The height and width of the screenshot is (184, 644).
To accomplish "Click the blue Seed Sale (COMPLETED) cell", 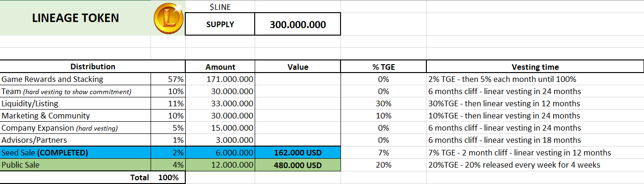I will [76, 152].
